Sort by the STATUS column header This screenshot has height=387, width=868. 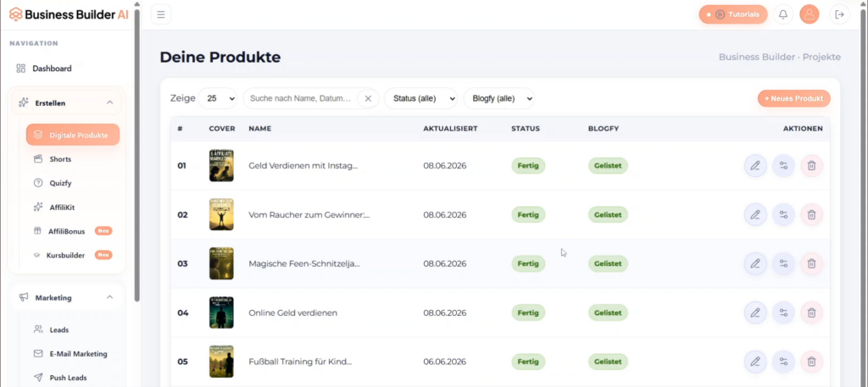(526, 129)
